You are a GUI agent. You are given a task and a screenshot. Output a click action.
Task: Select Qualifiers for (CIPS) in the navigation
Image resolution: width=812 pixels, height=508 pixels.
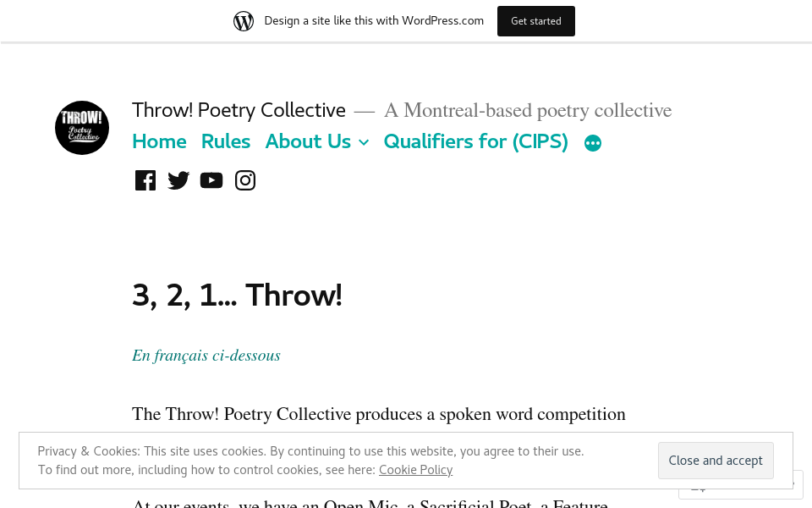pyautogui.click(x=475, y=141)
